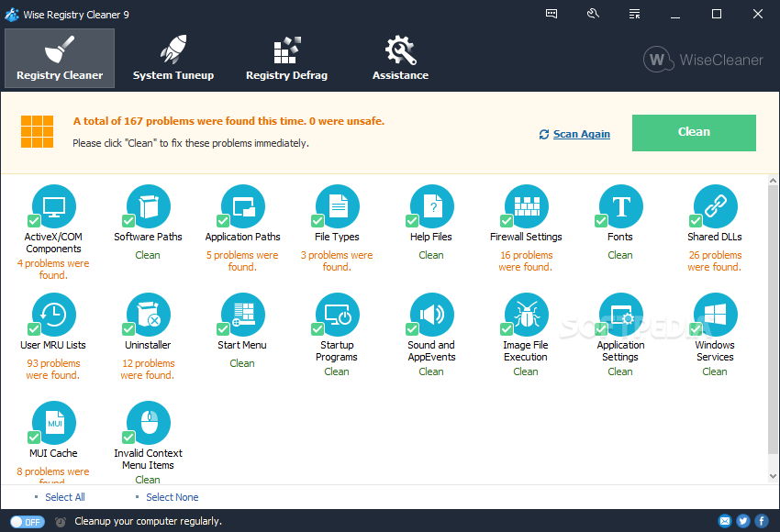Image resolution: width=780 pixels, height=532 pixels.
Task: Uncheck the Fonts checkbox
Action: coord(601,221)
